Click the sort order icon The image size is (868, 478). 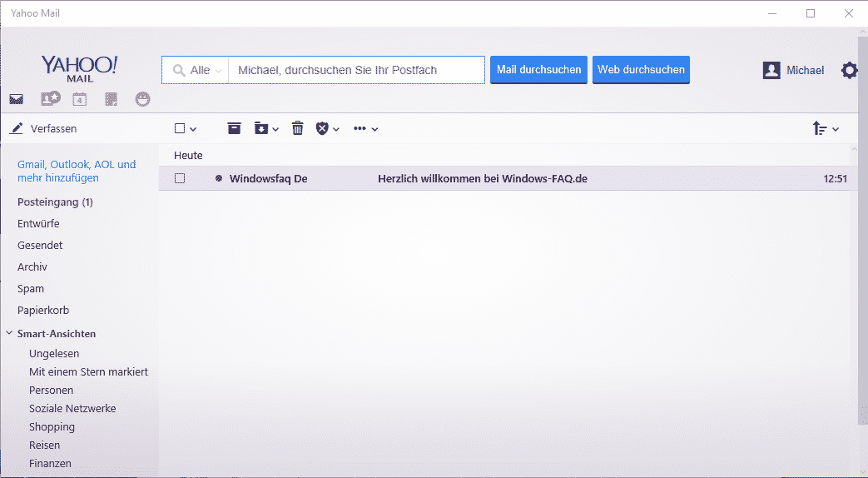(x=820, y=128)
